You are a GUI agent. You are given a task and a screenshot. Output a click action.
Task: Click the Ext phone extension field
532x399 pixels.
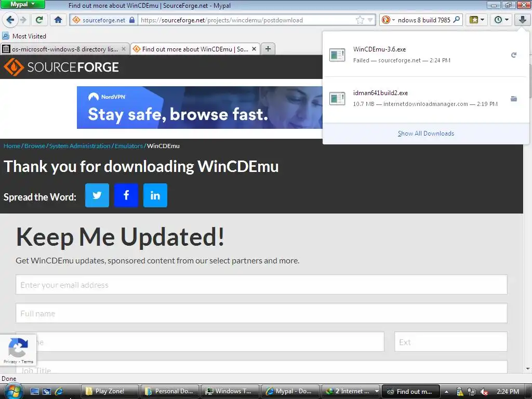coord(451,342)
